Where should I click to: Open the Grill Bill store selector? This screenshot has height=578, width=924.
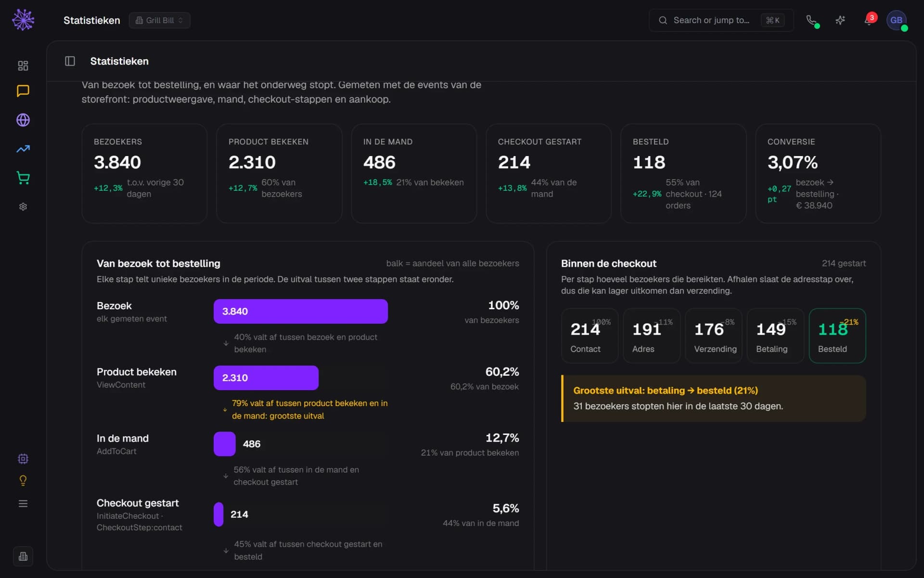click(159, 20)
